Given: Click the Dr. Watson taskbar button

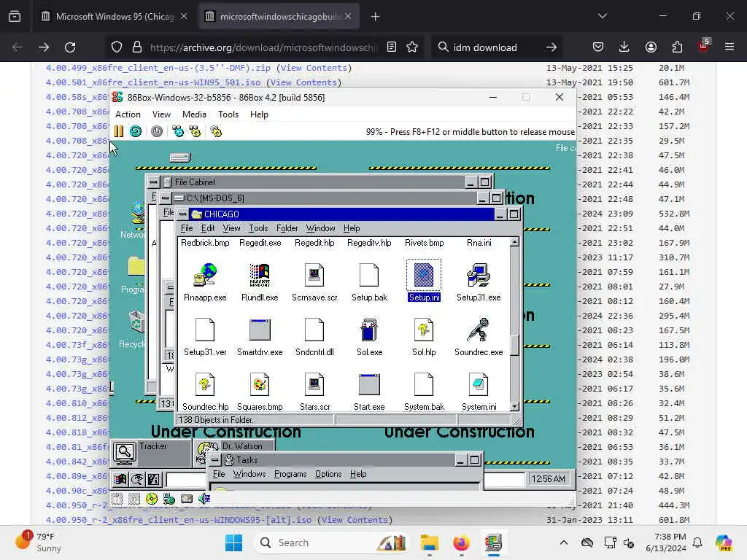Looking at the screenshot, I should pos(236,446).
